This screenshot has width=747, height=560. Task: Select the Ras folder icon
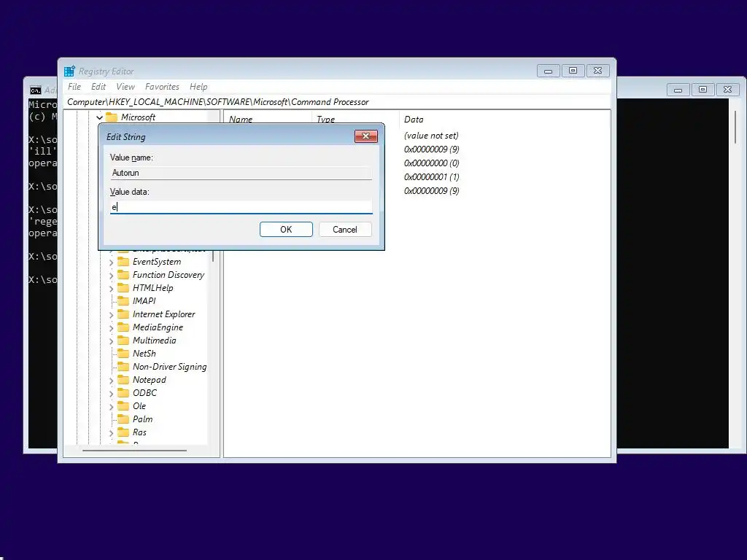123,432
